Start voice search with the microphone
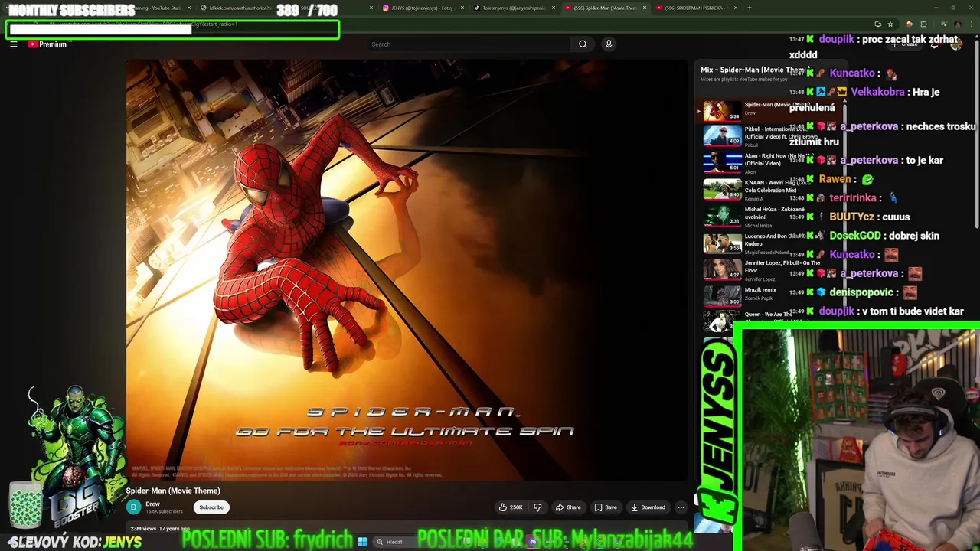This screenshot has width=980, height=551. (x=609, y=44)
